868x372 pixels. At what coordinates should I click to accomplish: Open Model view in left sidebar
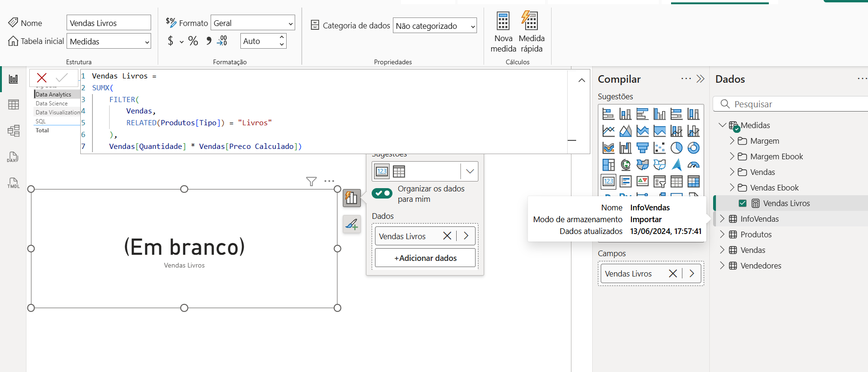coord(13,130)
